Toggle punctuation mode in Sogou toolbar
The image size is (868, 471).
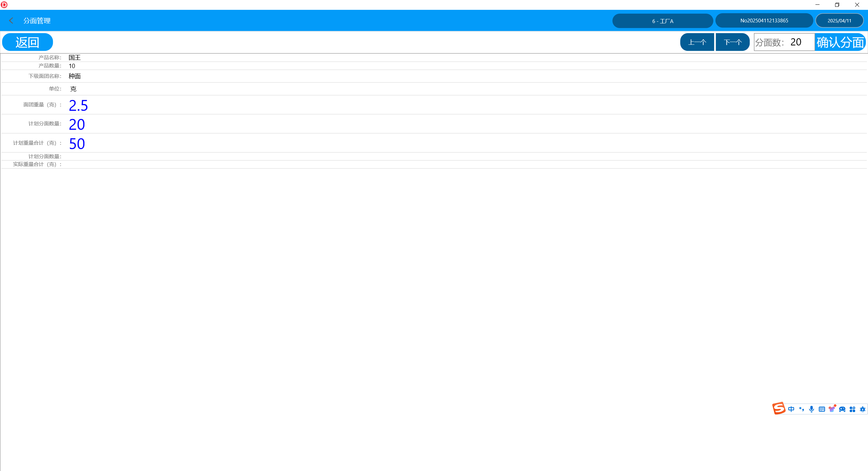pos(801,409)
